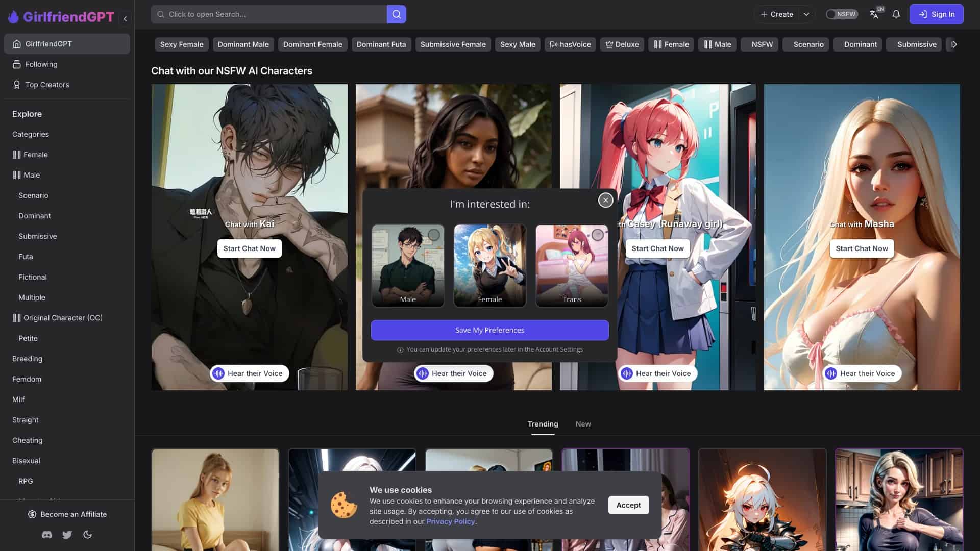Image resolution: width=980 pixels, height=551 pixels.
Task: Click the right arrow to reveal more filters
Action: [954, 44]
